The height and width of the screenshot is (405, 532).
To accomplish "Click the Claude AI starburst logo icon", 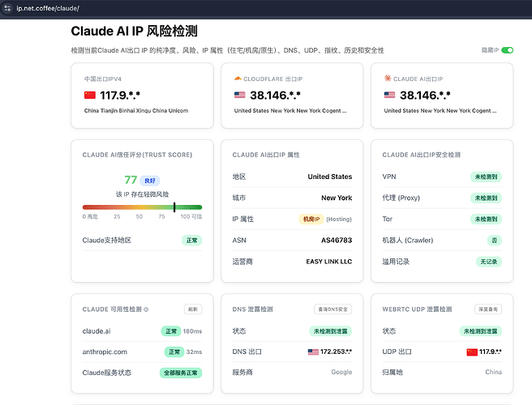I will coord(388,79).
